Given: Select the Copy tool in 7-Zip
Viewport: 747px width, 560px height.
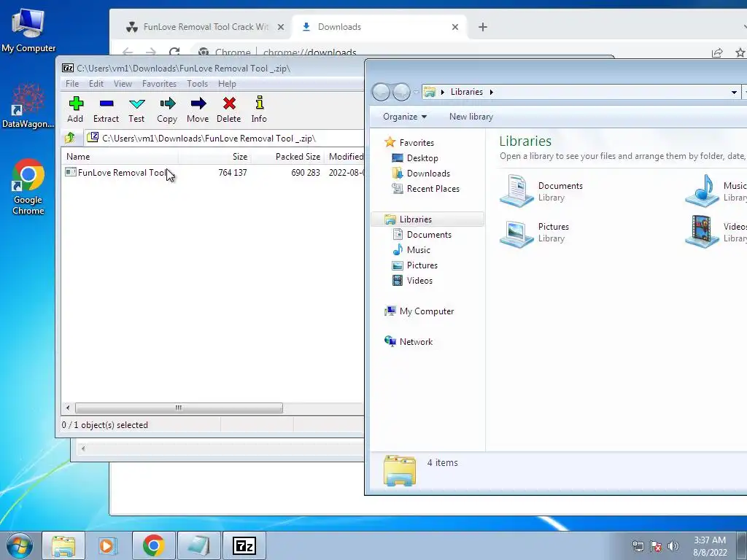Looking at the screenshot, I should click(x=167, y=110).
